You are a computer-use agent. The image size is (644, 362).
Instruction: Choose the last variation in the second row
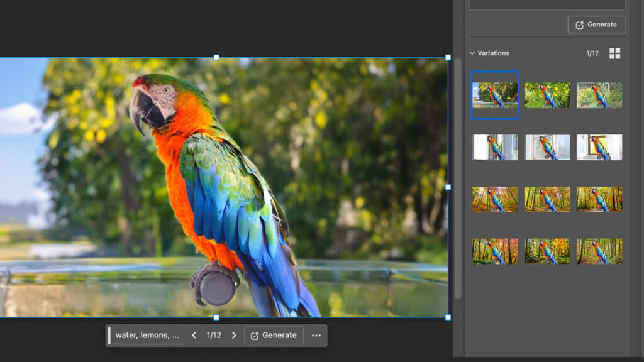[599, 147]
